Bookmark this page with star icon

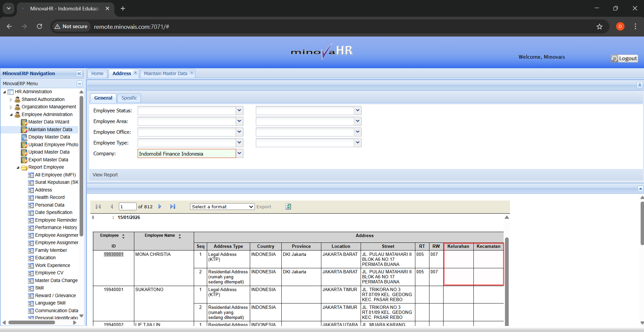coord(599,26)
